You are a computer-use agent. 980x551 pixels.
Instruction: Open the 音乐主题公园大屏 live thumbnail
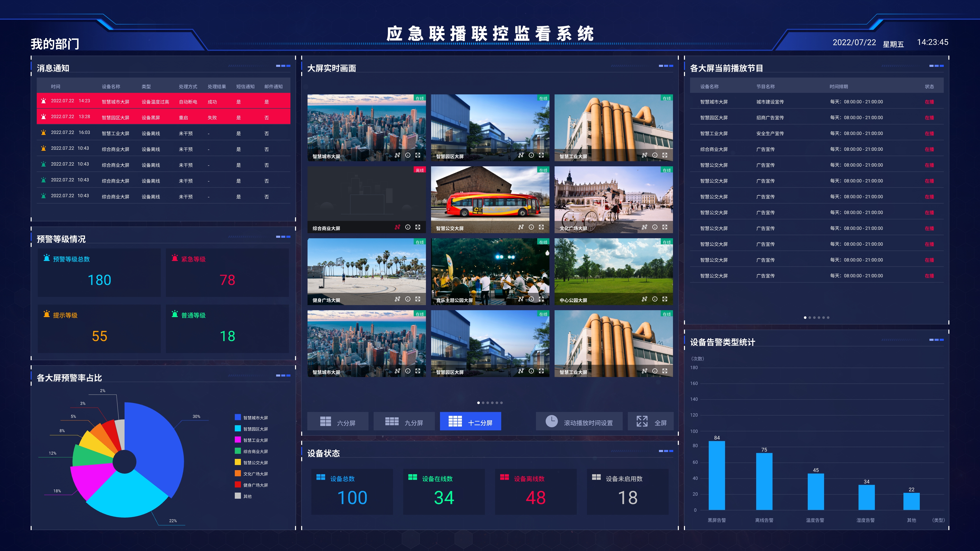pos(490,271)
